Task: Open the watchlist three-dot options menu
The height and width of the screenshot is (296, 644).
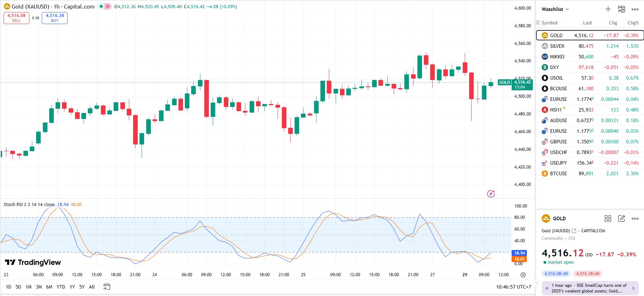Action: coord(635,9)
